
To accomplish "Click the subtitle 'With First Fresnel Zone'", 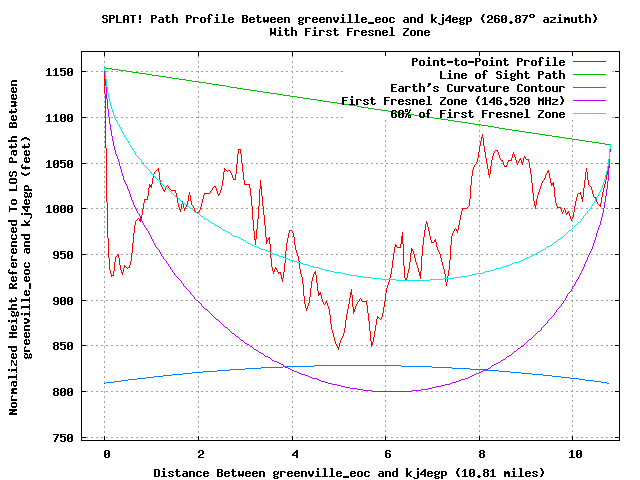I will coord(350,32).
